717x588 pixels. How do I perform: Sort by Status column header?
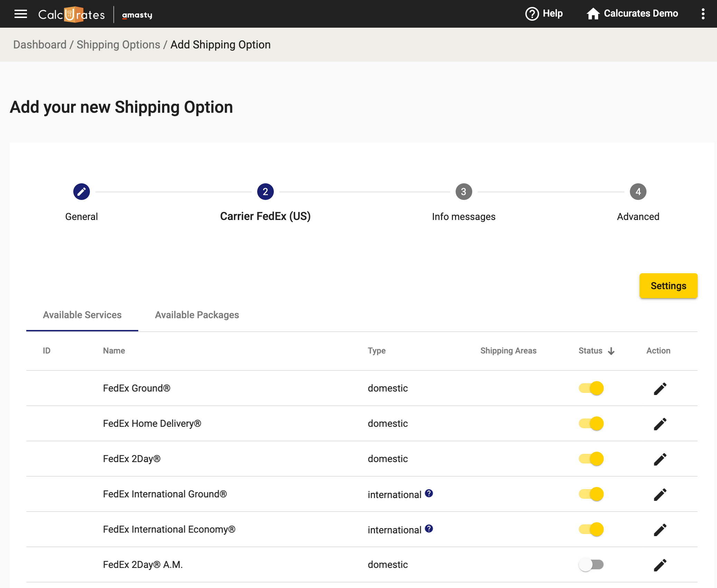[590, 351]
